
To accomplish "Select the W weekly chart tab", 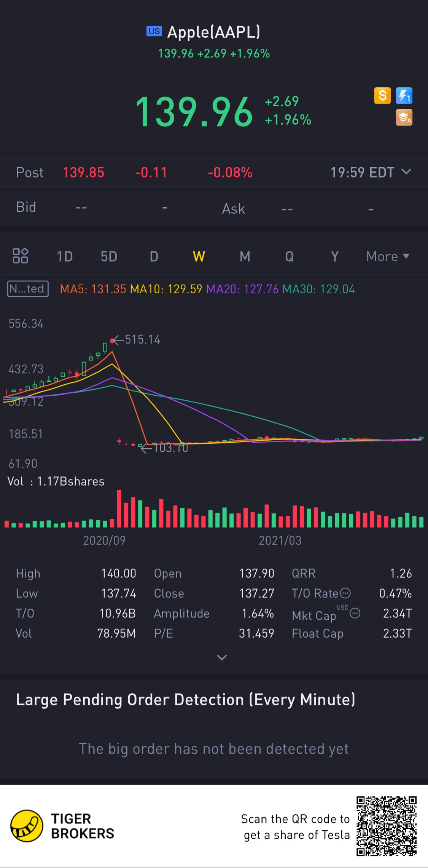I will click(x=199, y=256).
